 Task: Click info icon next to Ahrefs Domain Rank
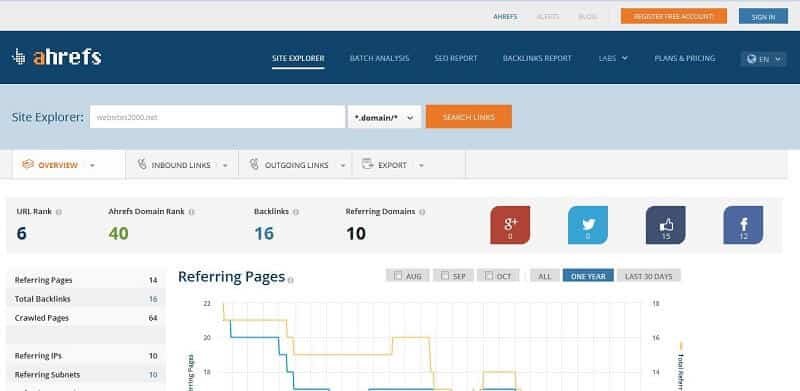click(191, 212)
